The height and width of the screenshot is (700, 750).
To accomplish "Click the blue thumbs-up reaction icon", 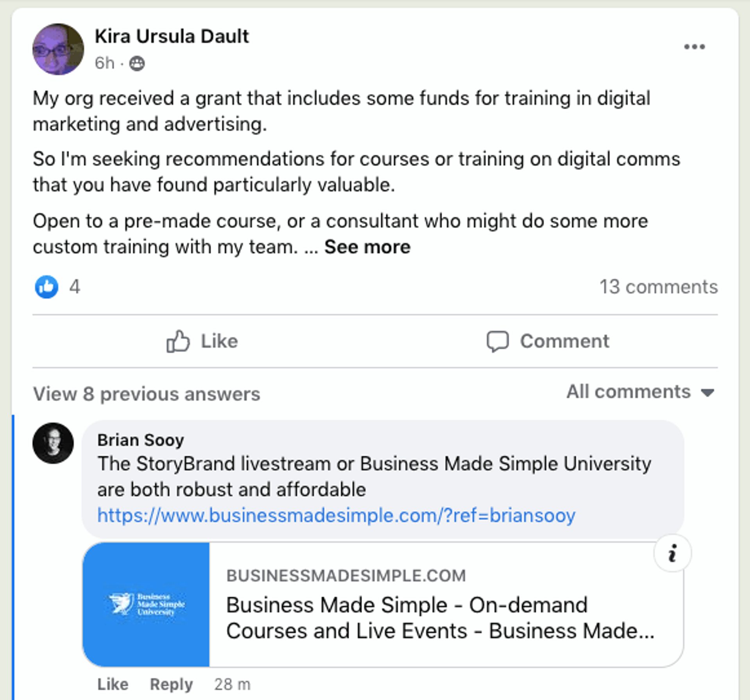I will click(x=46, y=287).
